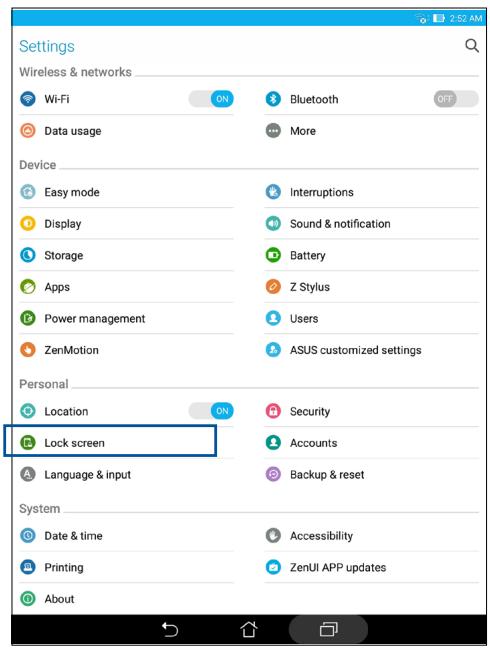The height and width of the screenshot is (649, 490).
Task: Tap the Z Stylus icon
Action: pos(273,286)
